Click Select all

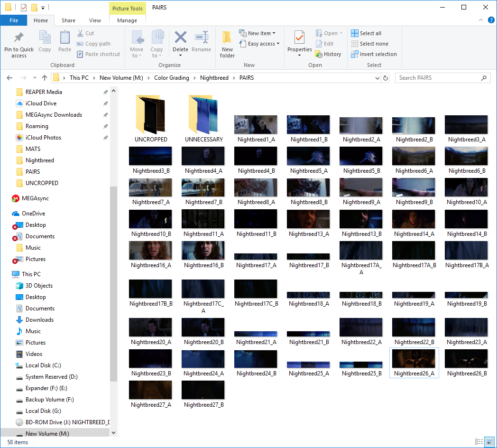pos(366,33)
